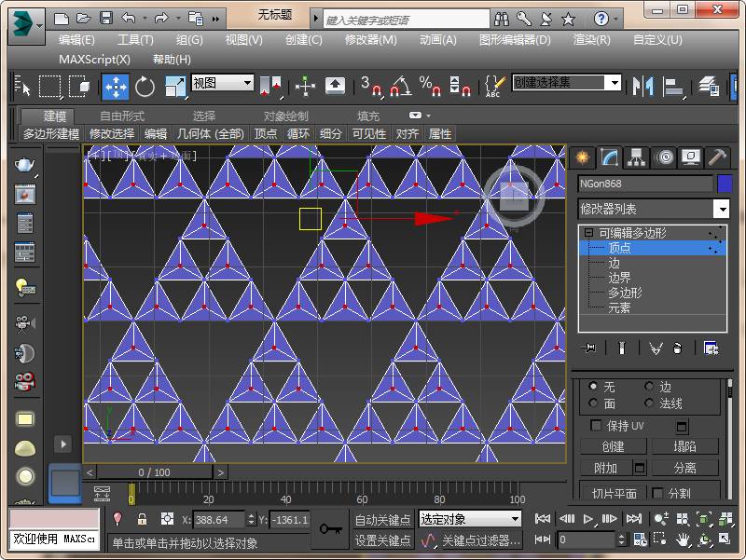Click the Select Object arrow tool
This screenshot has height=560, width=746.
22,87
